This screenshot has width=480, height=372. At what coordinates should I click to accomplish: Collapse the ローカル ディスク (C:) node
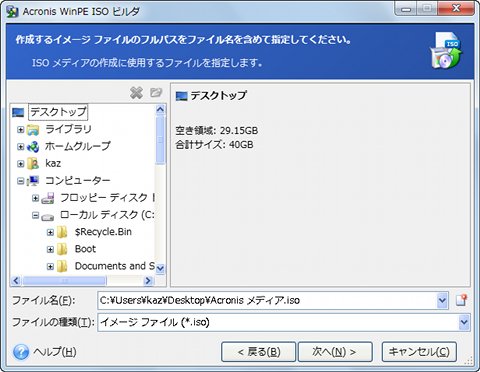[35, 215]
